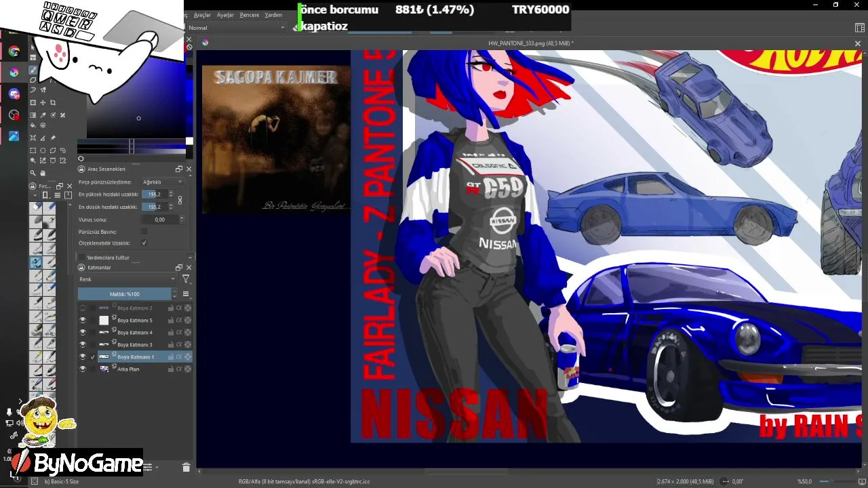The width and height of the screenshot is (868, 488).
Task: Reset the color selector with the refresh icon
Action: pos(81,159)
